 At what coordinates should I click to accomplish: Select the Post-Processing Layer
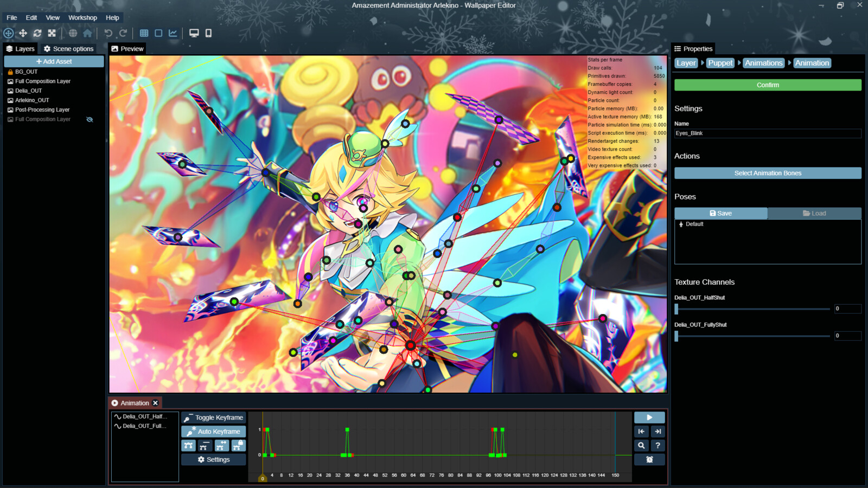pos(42,110)
